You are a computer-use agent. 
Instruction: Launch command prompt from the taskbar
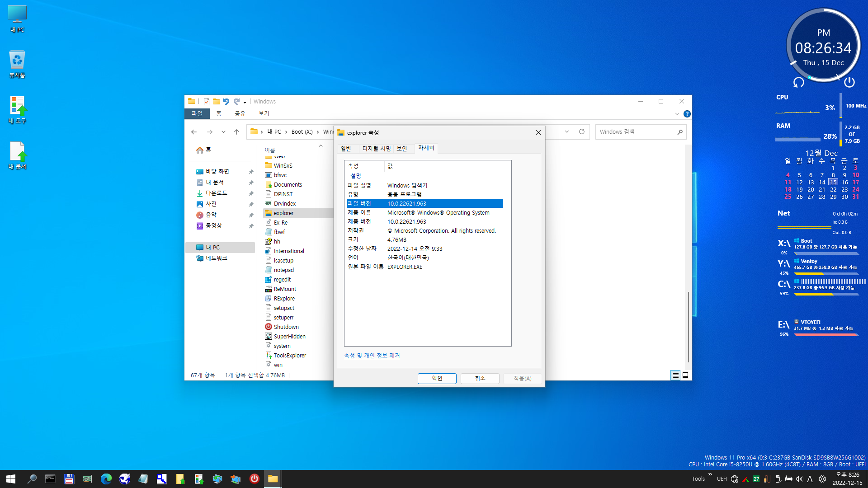50,479
